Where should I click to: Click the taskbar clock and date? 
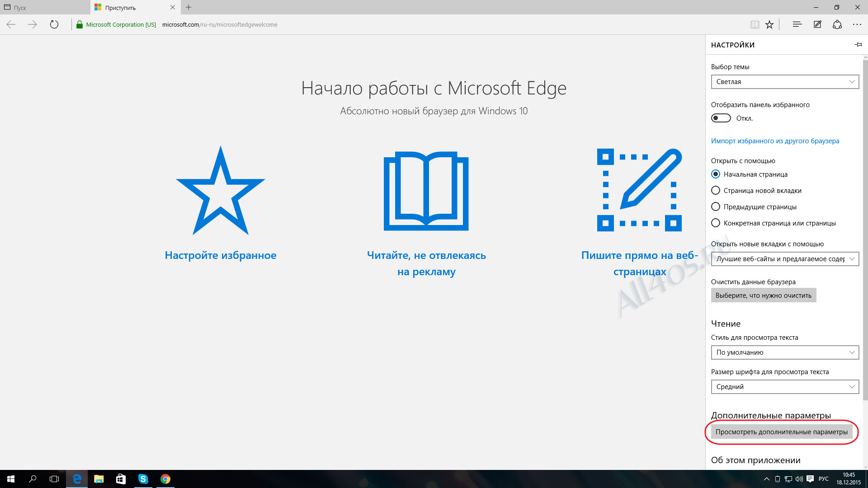pos(849,479)
